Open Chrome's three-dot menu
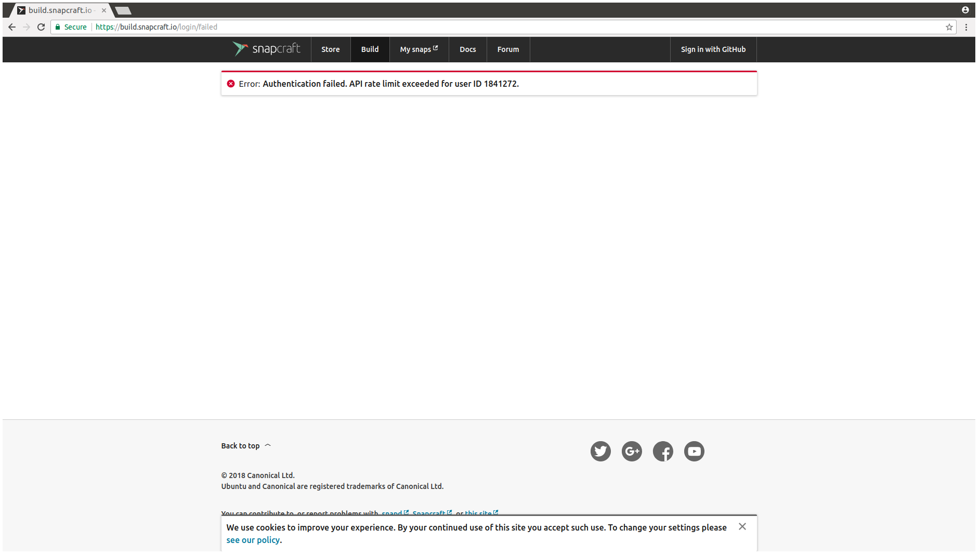The height and width of the screenshot is (556, 980). point(966,27)
